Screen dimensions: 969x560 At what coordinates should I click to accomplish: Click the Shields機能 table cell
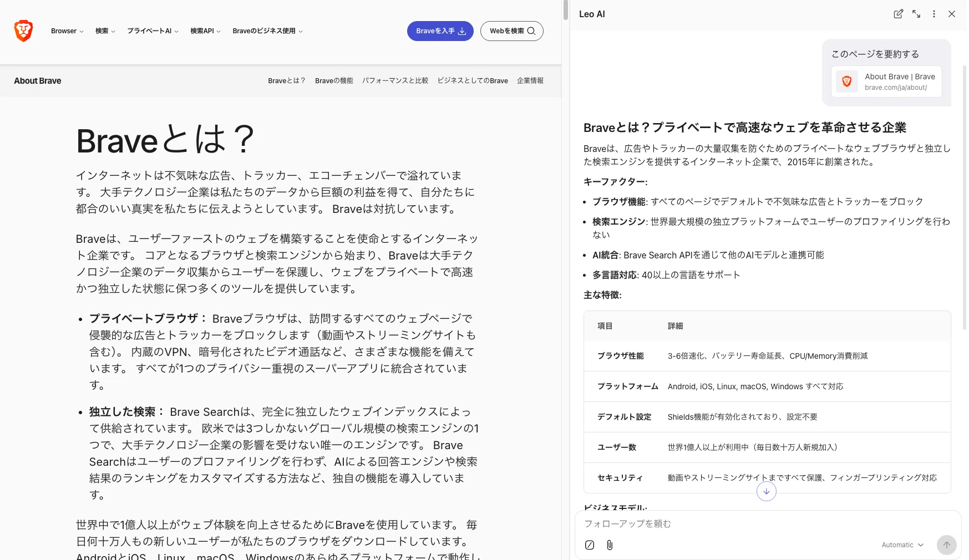[743, 417]
